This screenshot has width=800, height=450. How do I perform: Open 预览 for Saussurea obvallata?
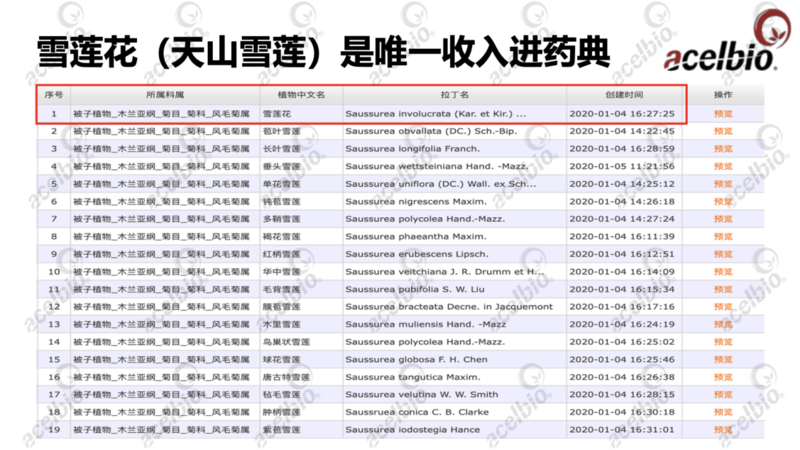723,131
